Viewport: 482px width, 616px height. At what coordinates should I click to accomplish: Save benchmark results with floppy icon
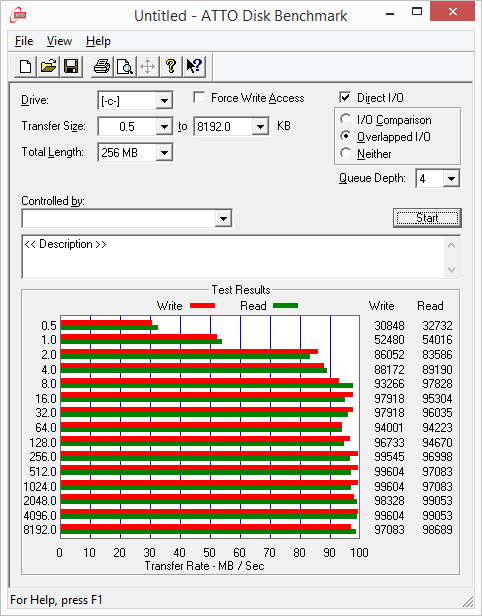(71, 66)
